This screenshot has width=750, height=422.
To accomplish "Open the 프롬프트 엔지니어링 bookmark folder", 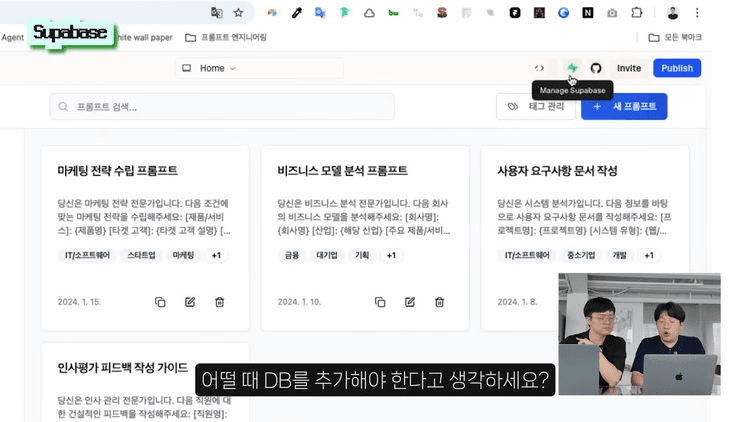I will pos(226,37).
